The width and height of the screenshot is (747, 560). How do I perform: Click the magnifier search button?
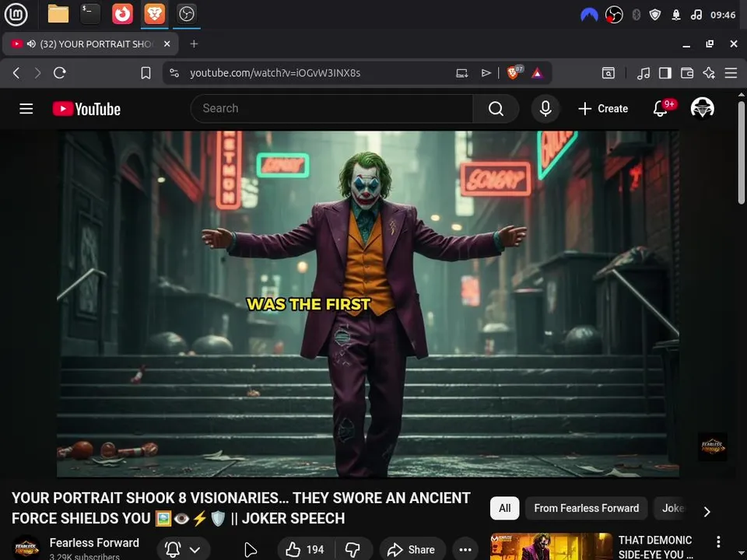[496, 109]
